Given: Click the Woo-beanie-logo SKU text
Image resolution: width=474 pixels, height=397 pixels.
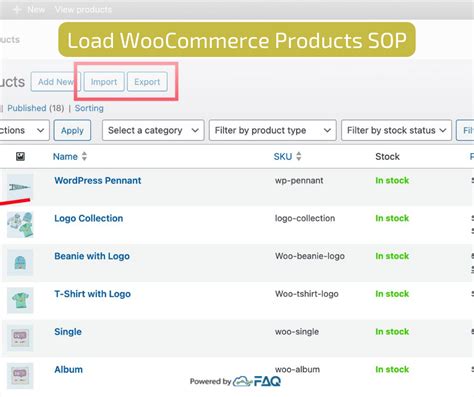Looking at the screenshot, I should click(x=310, y=256).
